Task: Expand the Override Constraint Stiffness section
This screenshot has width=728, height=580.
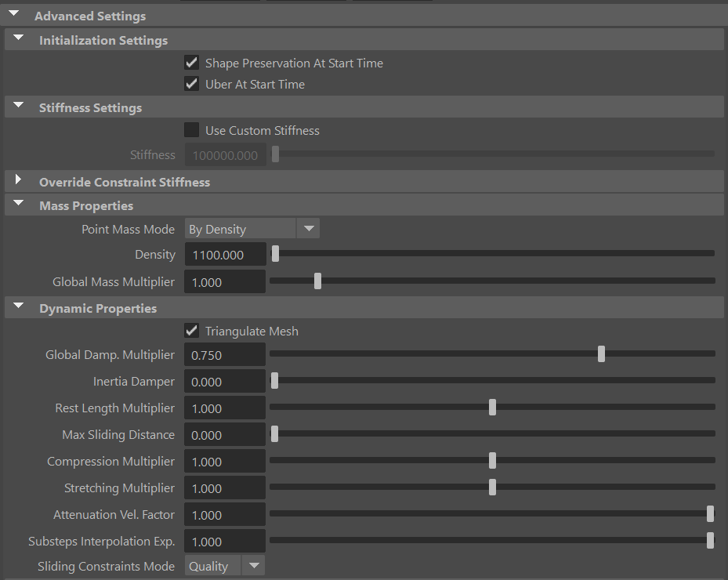Action: [17, 180]
